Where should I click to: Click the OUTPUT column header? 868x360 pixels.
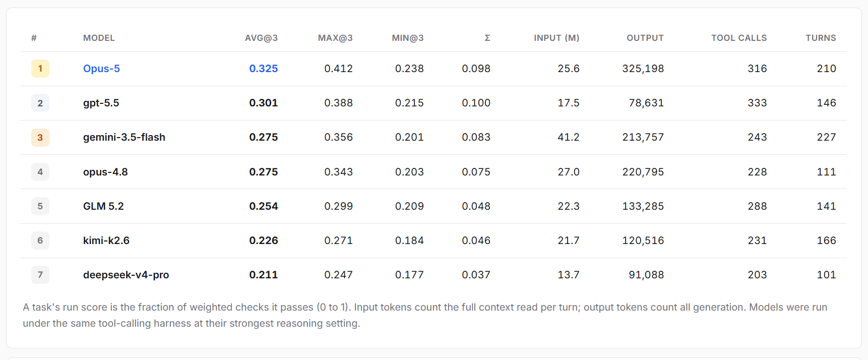point(645,38)
